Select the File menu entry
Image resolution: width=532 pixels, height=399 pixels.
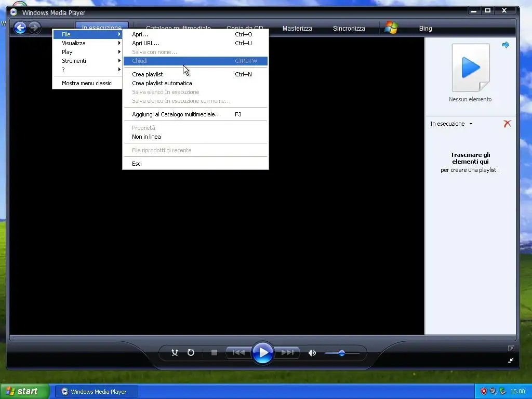coord(87,34)
